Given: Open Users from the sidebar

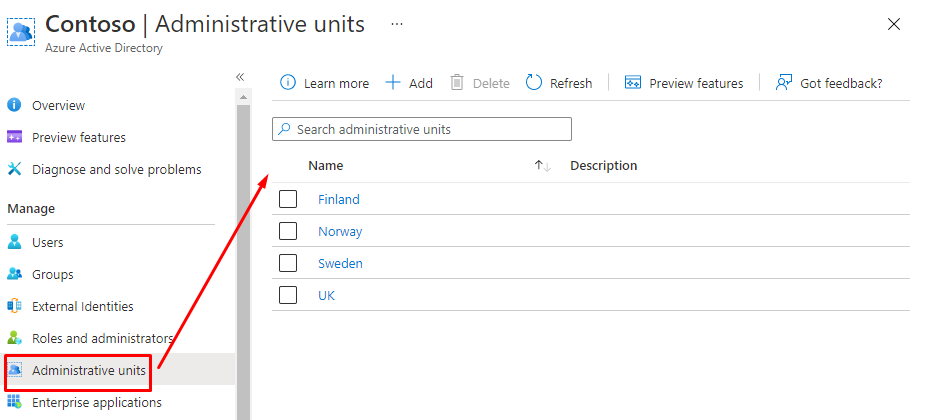Looking at the screenshot, I should (47, 242).
